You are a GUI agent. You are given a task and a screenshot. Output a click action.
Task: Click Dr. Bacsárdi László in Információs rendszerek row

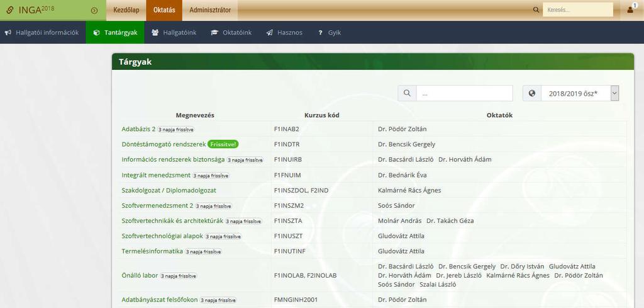406,159
